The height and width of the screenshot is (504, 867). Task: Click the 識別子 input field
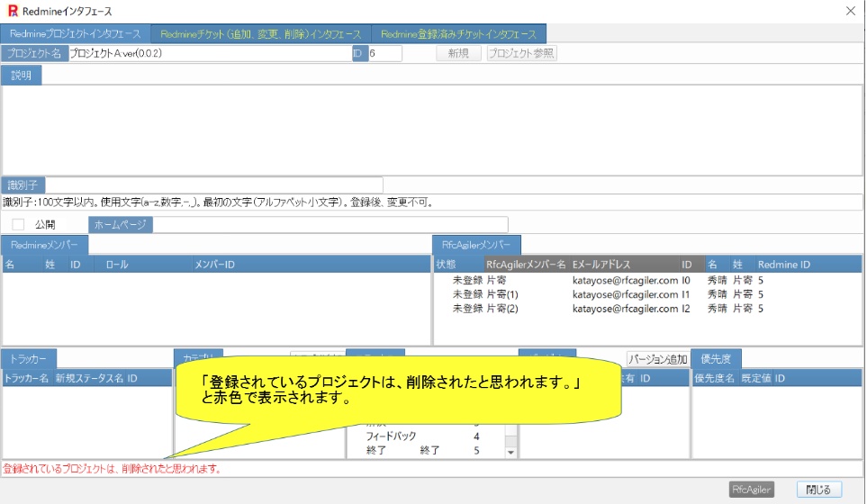click(214, 185)
